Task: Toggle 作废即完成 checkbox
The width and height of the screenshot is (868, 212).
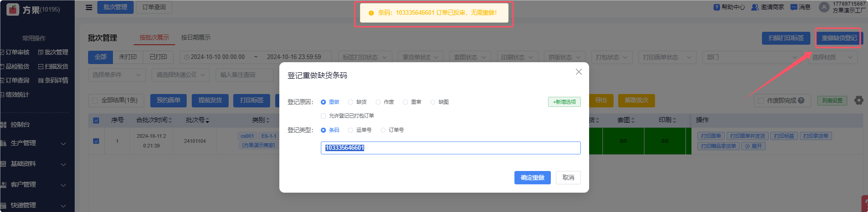Action: (x=761, y=100)
